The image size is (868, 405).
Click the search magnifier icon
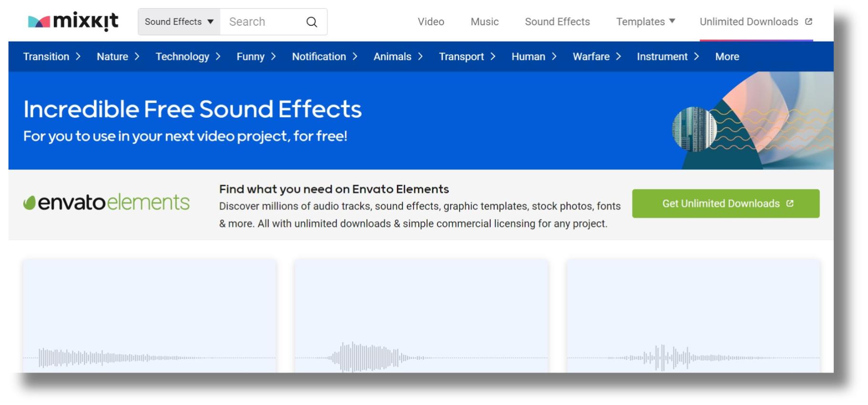coord(311,22)
